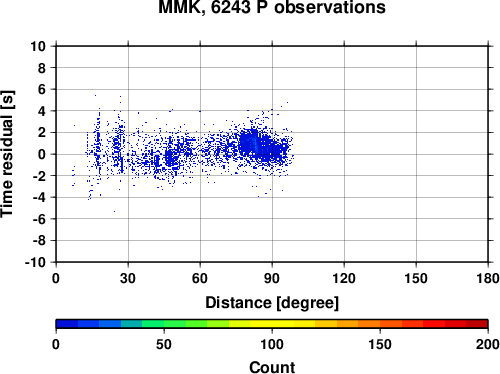Click x-axis tick label '120'

344,278
